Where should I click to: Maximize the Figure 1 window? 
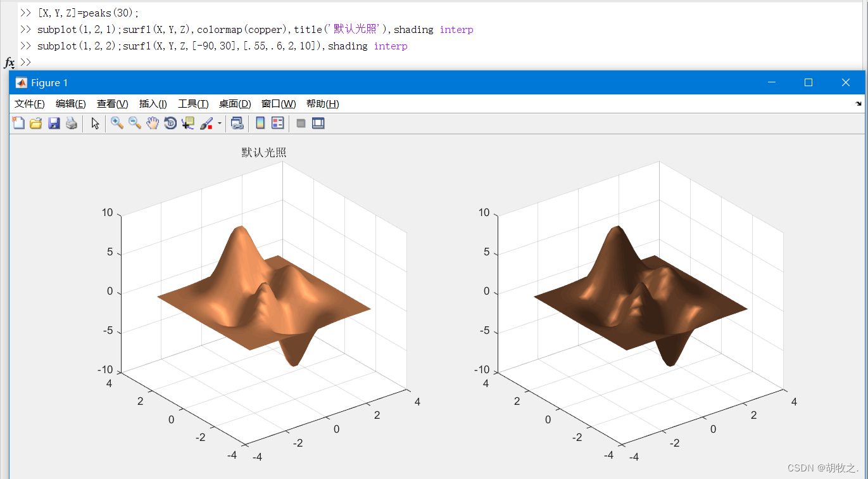[808, 82]
